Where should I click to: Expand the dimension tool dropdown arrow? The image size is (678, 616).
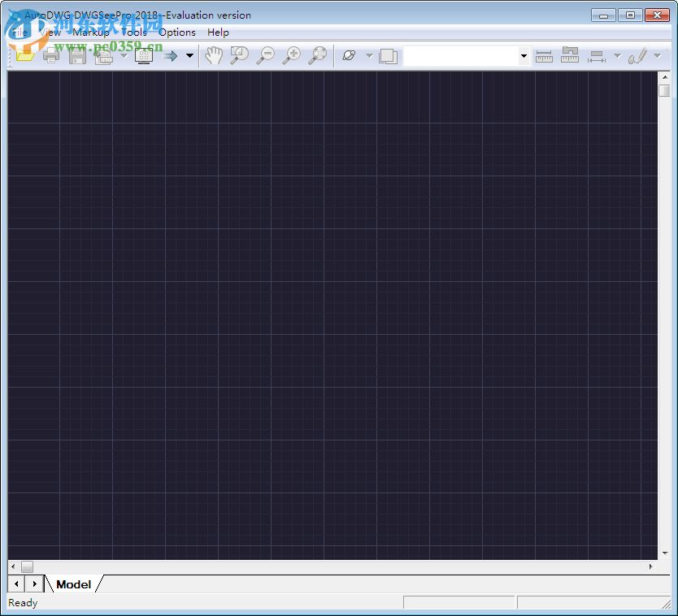[x=618, y=55]
